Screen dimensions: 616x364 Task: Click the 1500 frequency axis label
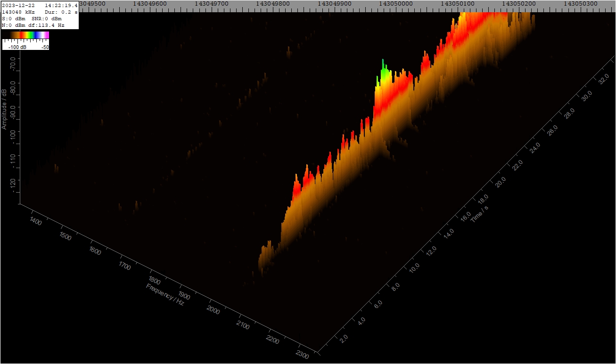[x=66, y=236]
